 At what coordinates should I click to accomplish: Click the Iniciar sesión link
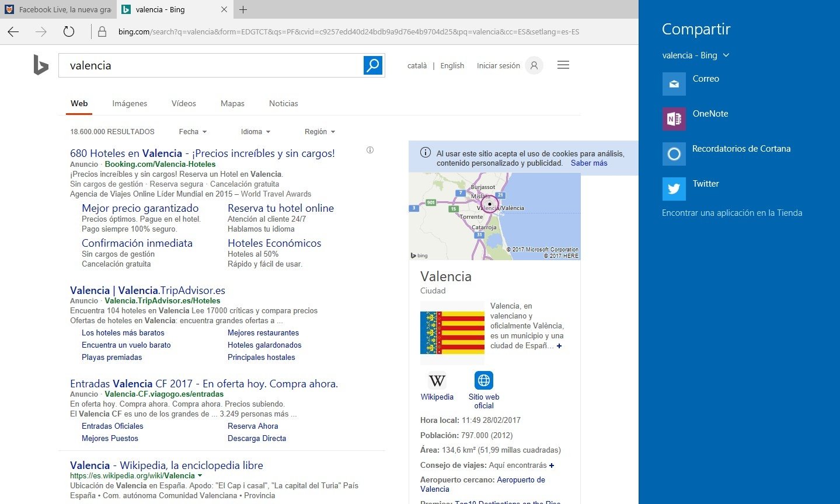click(499, 66)
